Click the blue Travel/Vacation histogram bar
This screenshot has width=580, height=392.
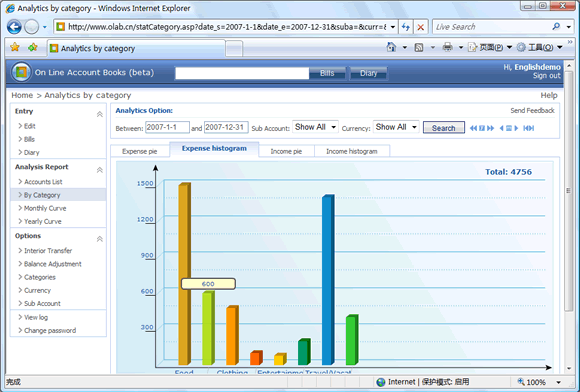point(328,280)
